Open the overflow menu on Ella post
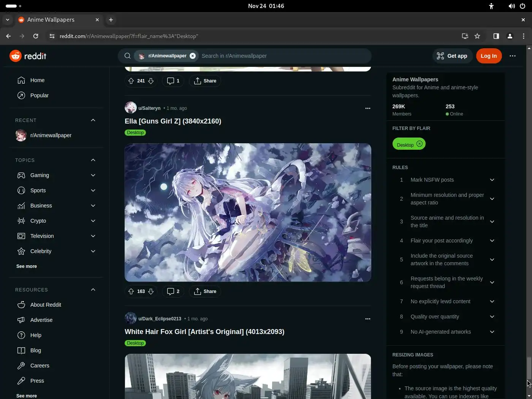The height and width of the screenshot is (399, 532). pyautogui.click(x=367, y=108)
